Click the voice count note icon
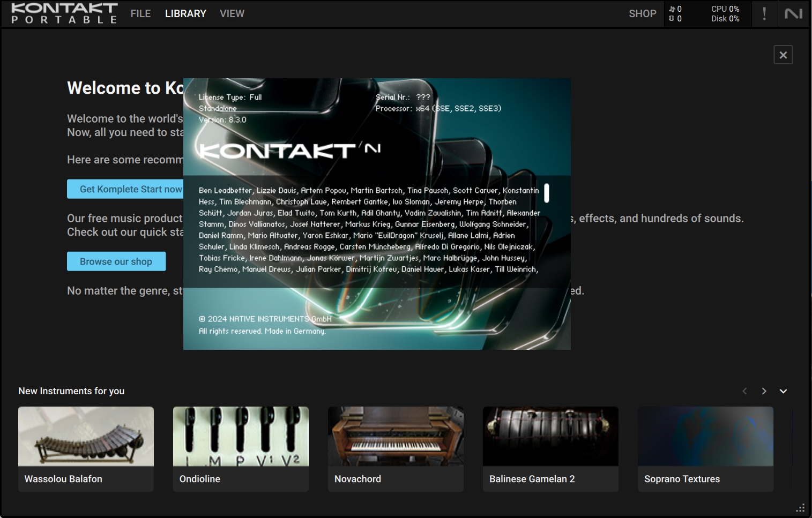Viewport: 812px width, 518px height. pyautogui.click(x=672, y=9)
